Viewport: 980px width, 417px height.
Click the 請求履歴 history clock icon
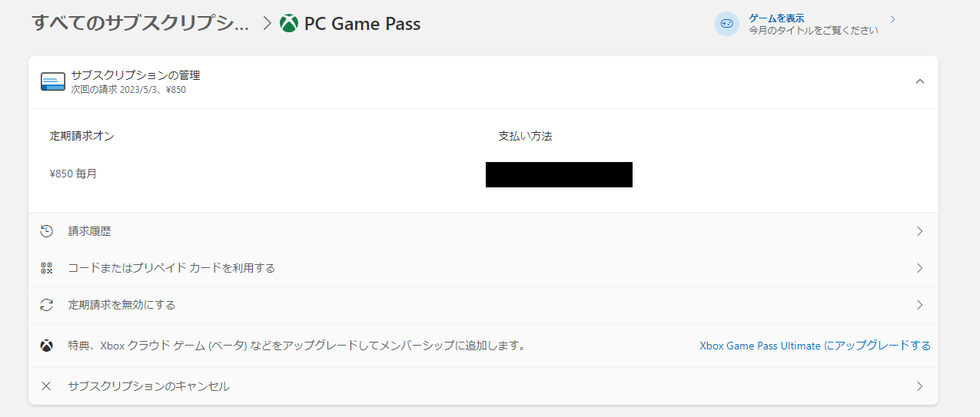point(47,231)
